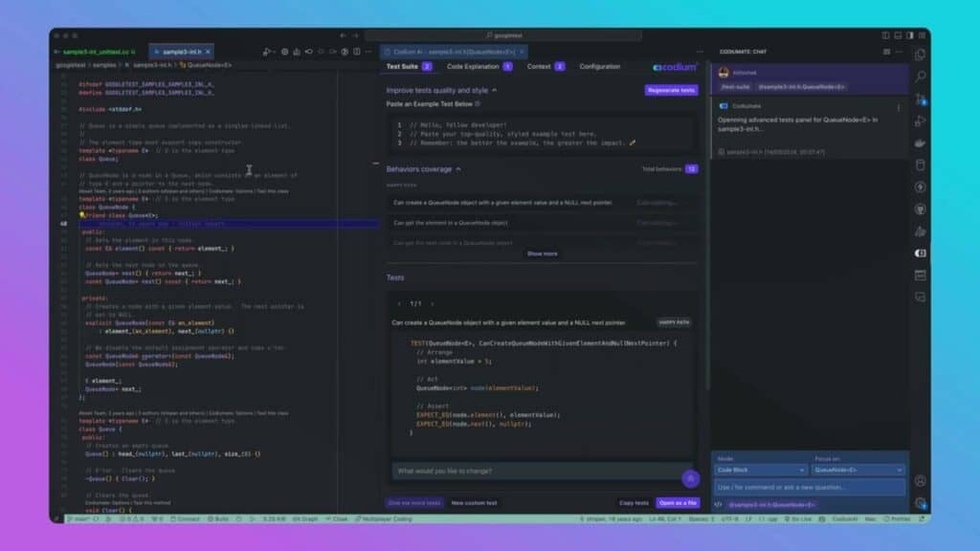Open Run and Debug in the activity bar

pos(920,121)
